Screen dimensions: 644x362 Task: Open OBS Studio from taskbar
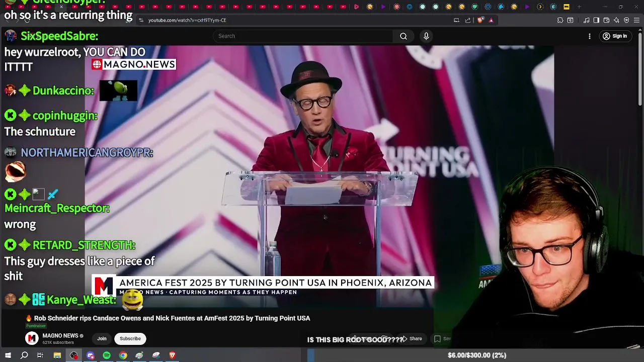tap(74, 355)
